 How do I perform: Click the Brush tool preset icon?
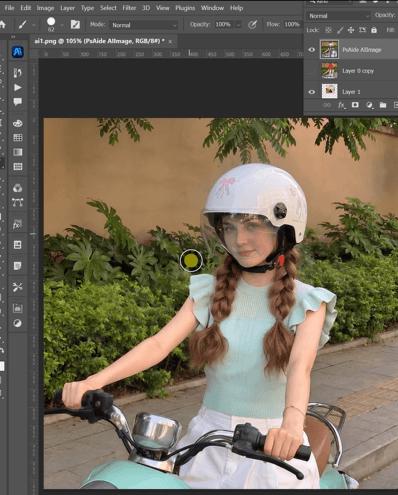22,25
